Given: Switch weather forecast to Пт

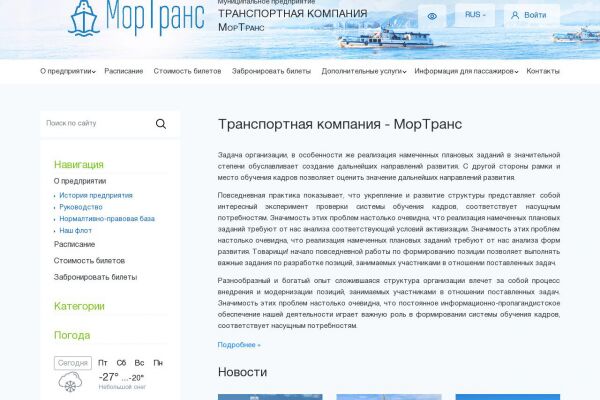Looking at the screenshot, I should pyautogui.click(x=103, y=363).
